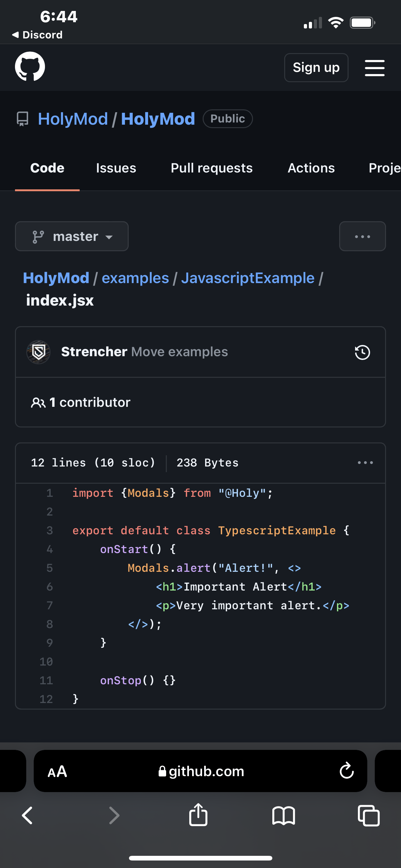Open Strencher author profile link
This screenshot has width=401, height=868.
pos(94,352)
